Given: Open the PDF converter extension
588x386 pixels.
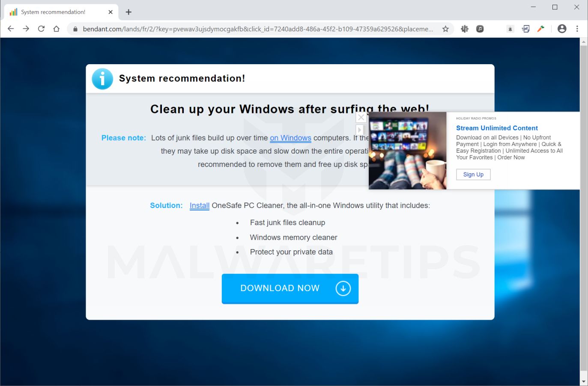Looking at the screenshot, I should click(525, 29).
